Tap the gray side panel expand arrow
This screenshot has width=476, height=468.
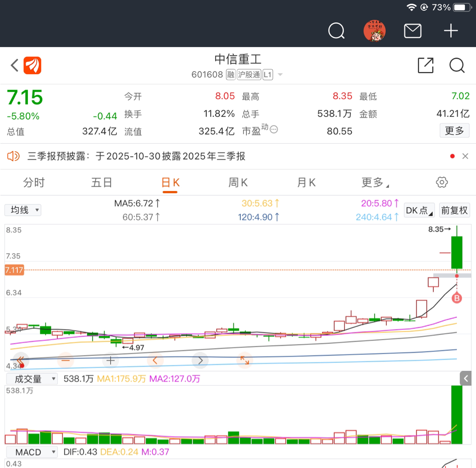(466, 378)
